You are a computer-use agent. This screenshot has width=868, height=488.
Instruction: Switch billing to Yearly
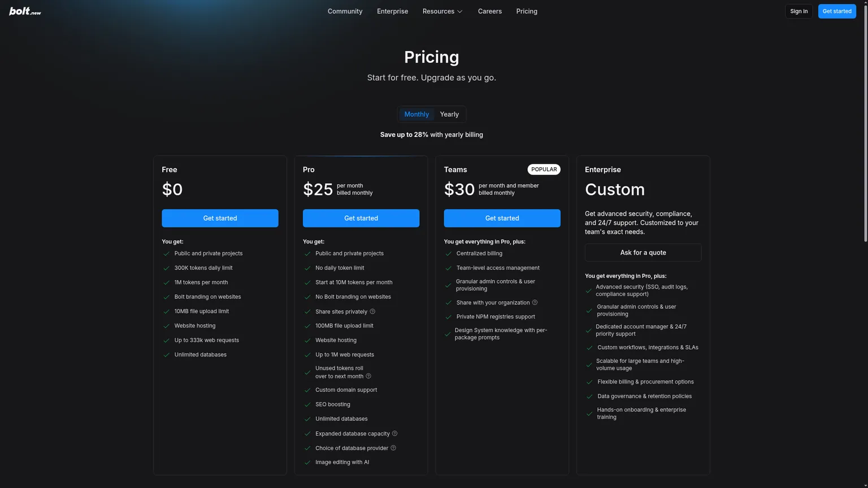point(449,114)
